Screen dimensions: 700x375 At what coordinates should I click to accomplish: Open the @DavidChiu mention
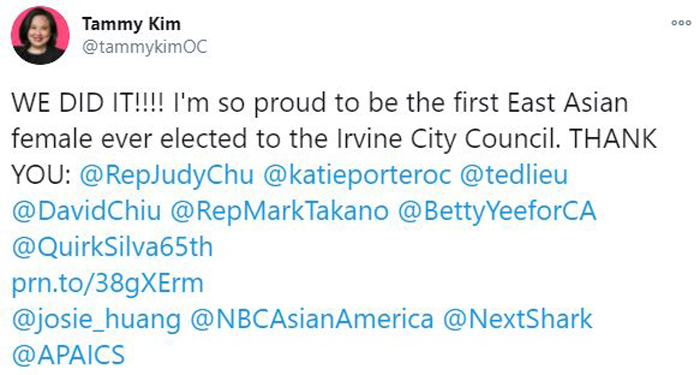(x=86, y=211)
